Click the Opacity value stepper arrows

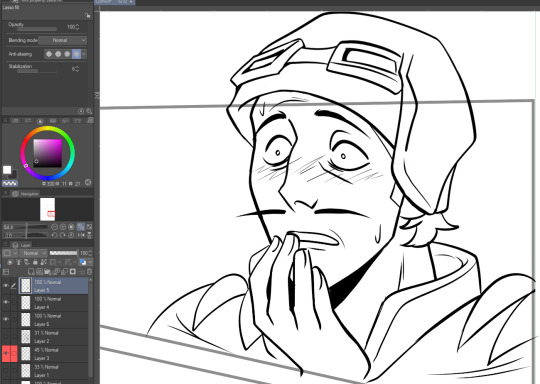click(x=77, y=27)
